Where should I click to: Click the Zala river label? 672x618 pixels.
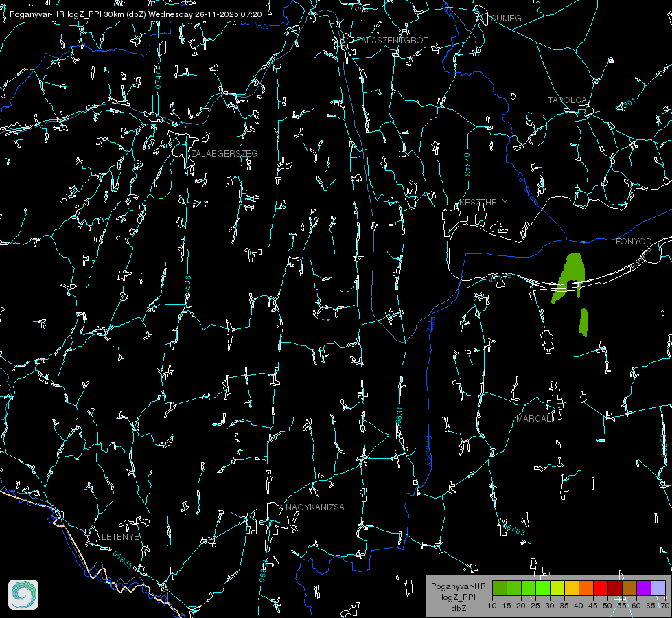pyautogui.click(x=431, y=324)
